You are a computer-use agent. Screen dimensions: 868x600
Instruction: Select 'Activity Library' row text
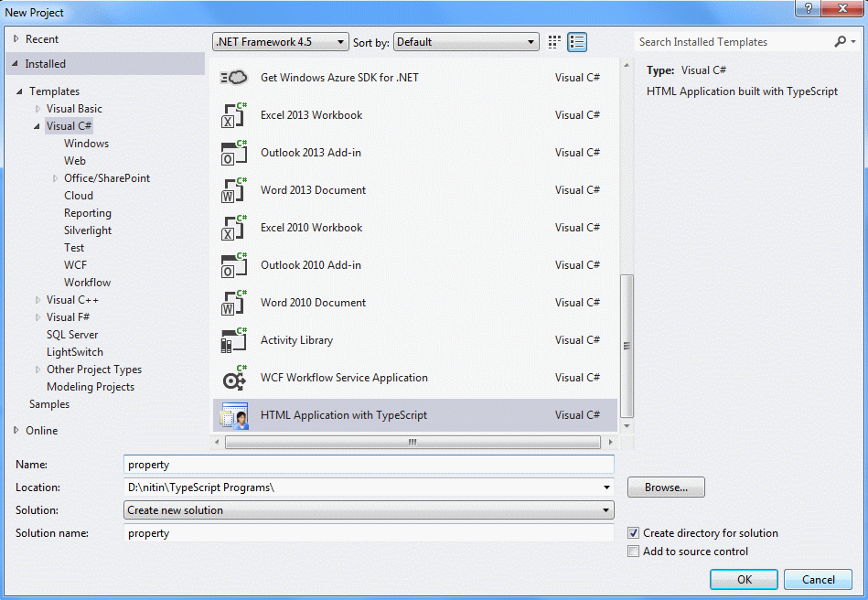click(x=296, y=340)
